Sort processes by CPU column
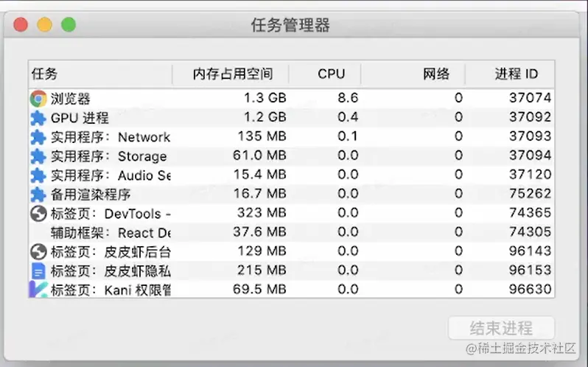 coord(331,74)
